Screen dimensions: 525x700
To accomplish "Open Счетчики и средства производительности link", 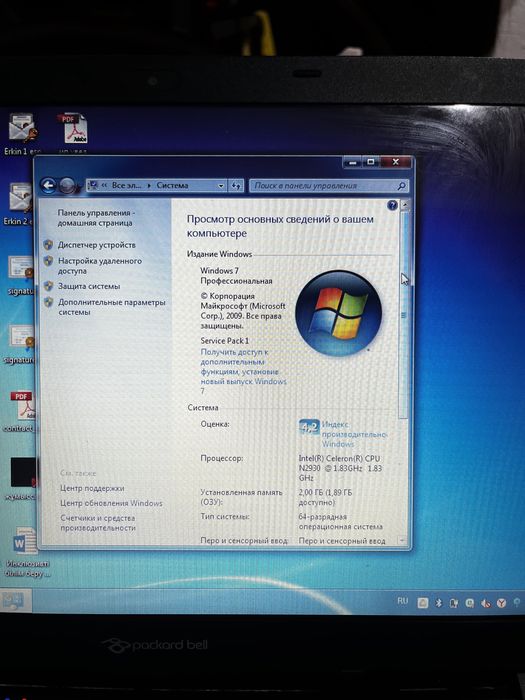I will coord(98,523).
